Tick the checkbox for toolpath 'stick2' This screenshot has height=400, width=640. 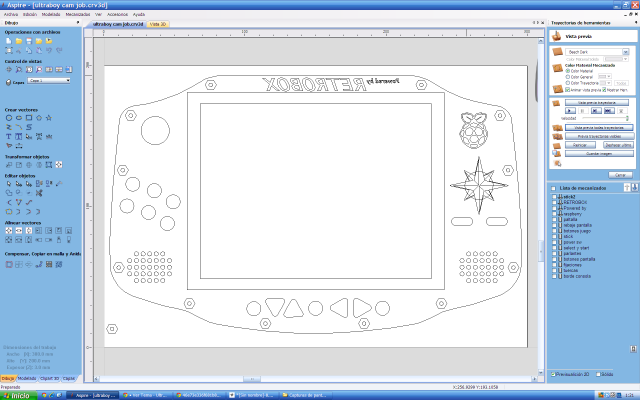pyautogui.click(x=554, y=197)
